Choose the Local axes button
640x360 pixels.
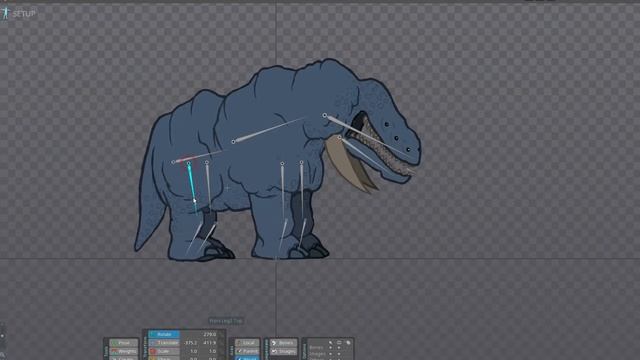[247, 343]
